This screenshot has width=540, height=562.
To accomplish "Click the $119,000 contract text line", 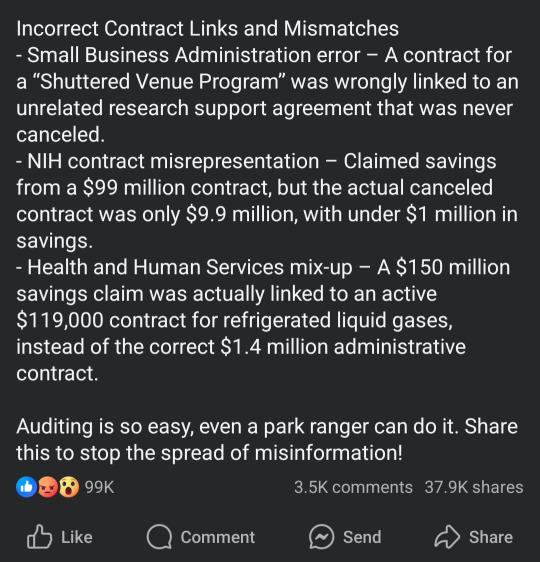I will tap(234, 320).
